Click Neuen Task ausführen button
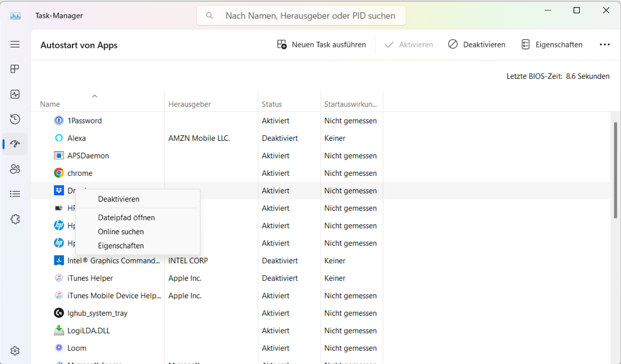This screenshot has height=364, width=621. coord(322,45)
